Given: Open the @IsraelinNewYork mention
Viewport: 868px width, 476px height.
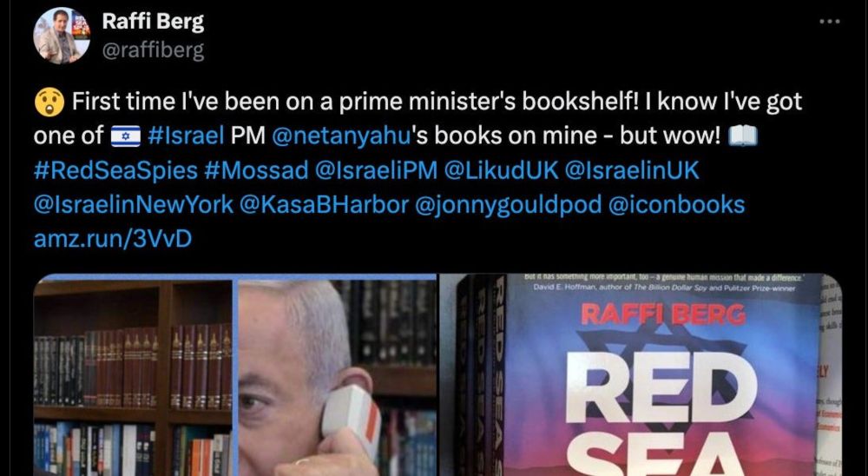Looking at the screenshot, I should (134, 205).
